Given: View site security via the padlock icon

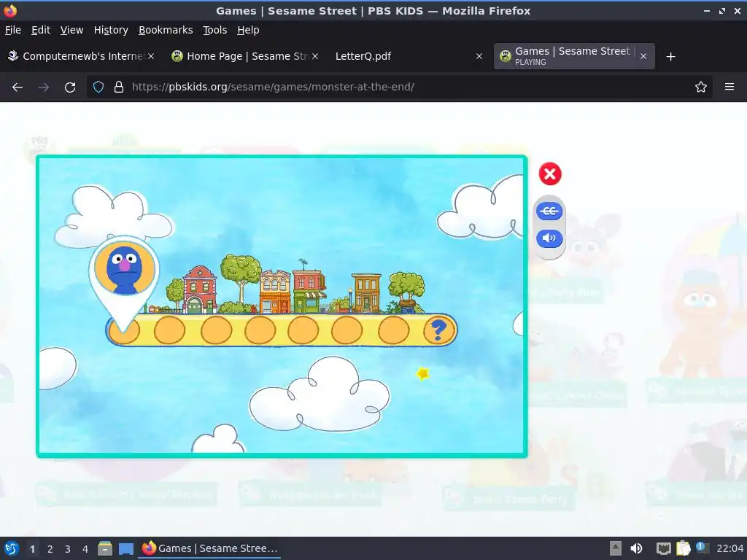Looking at the screenshot, I should coord(119,87).
